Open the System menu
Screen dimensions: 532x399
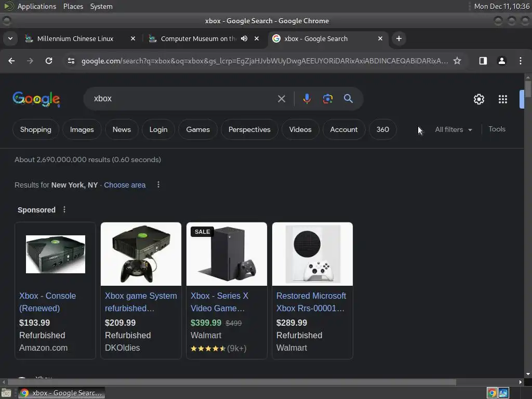pos(101,6)
